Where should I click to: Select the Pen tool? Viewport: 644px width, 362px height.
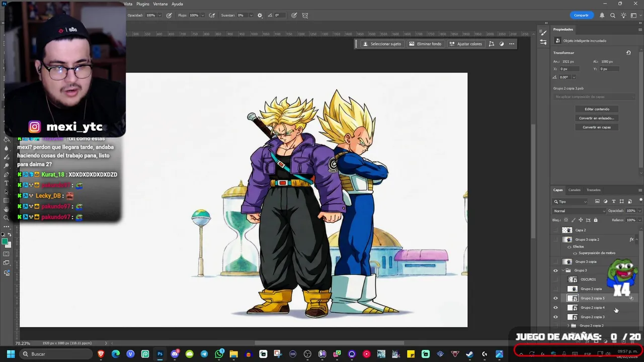(6, 174)
